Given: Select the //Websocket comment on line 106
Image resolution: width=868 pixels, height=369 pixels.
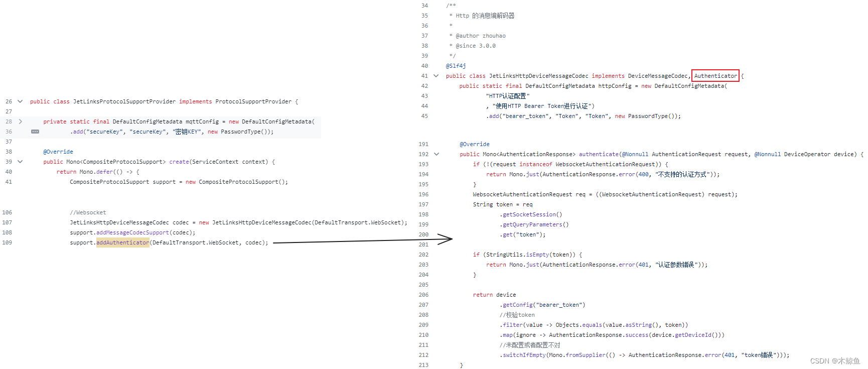Looking at the screenshot, I should click(x=88, y=212).
